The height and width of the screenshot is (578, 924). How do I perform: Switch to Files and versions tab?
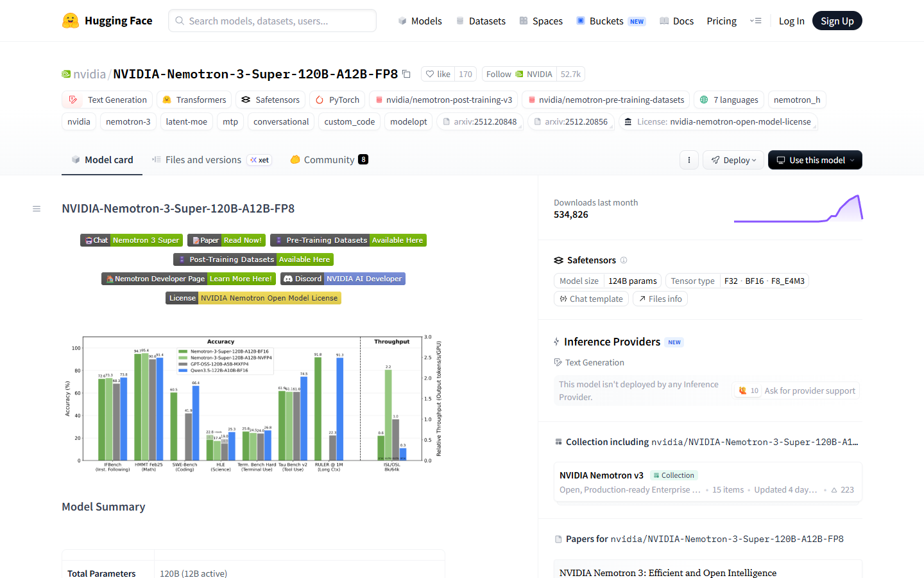pos(203,160)
